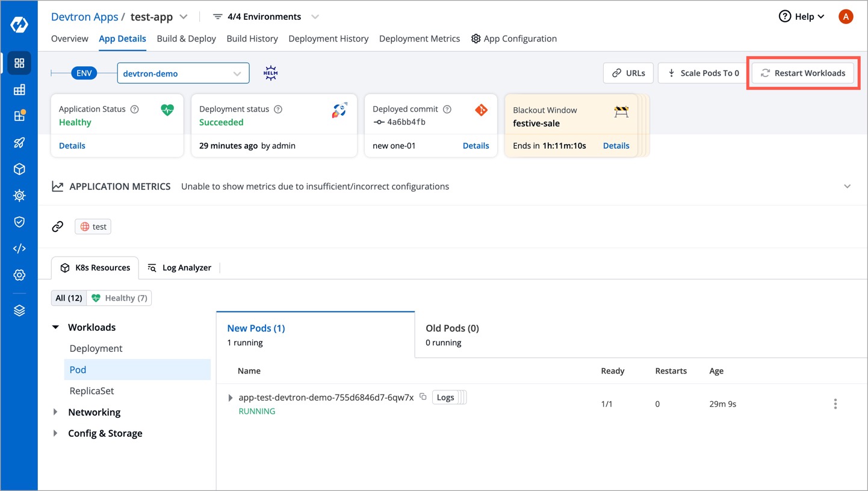Click the Devtron logo in the sidebar
Image resolution: width=868 pixels, height=491 pixels.
point(19,25)
